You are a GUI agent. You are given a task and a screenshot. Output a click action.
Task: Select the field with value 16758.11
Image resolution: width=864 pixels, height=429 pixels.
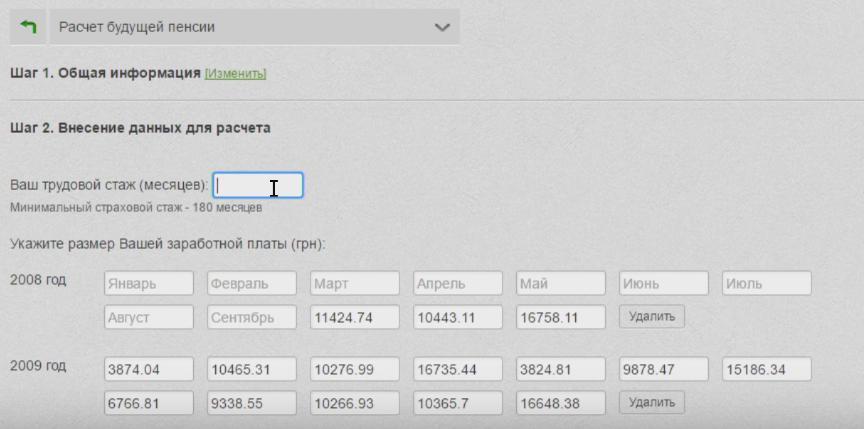pyautogui.click(x=561, y=317)
